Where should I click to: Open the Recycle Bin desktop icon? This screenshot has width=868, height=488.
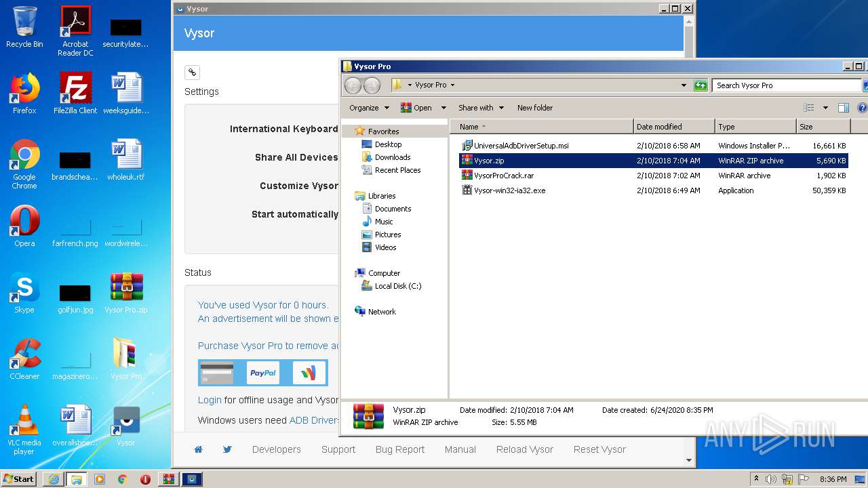pos(24,27)
